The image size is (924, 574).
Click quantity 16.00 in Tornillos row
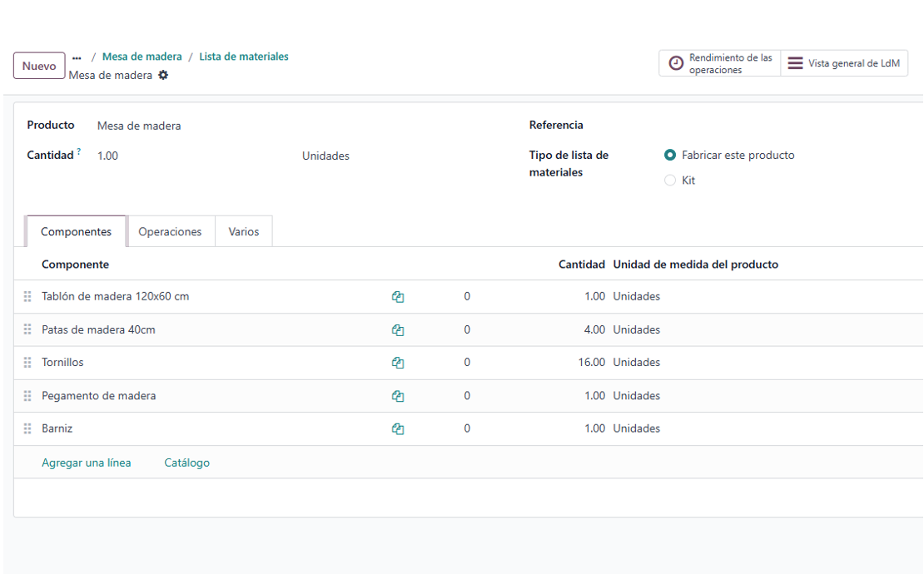[592, 362]
